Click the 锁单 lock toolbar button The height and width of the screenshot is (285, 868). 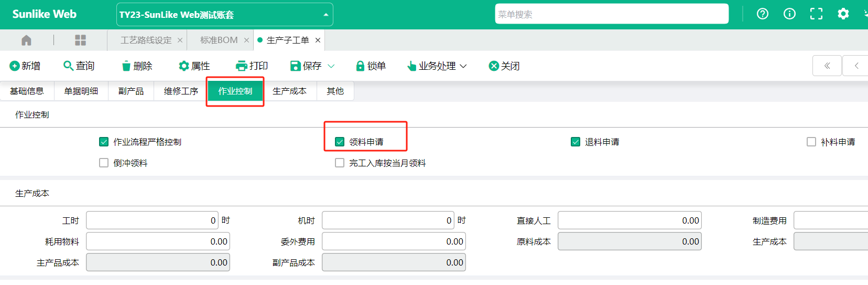click(x=371, y=66)
